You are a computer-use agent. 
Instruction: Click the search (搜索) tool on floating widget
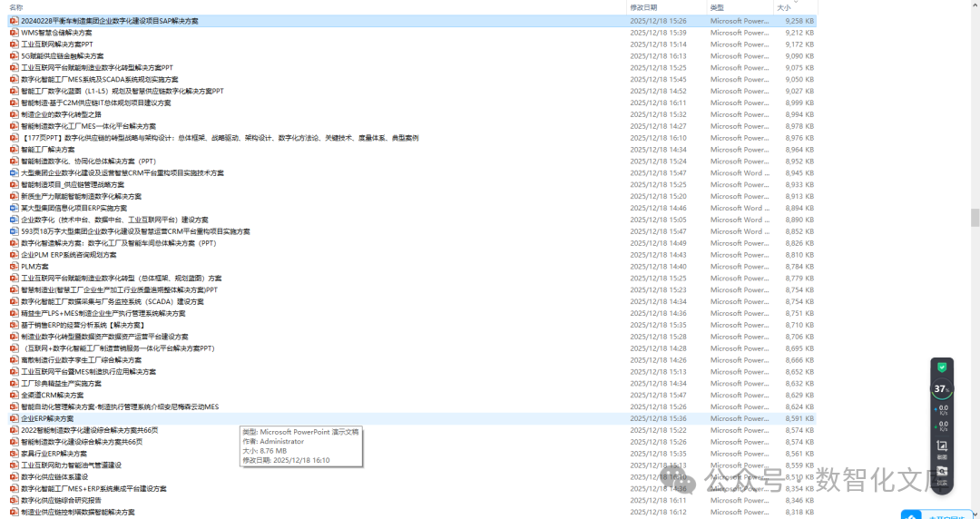click(x=942, y=474)
